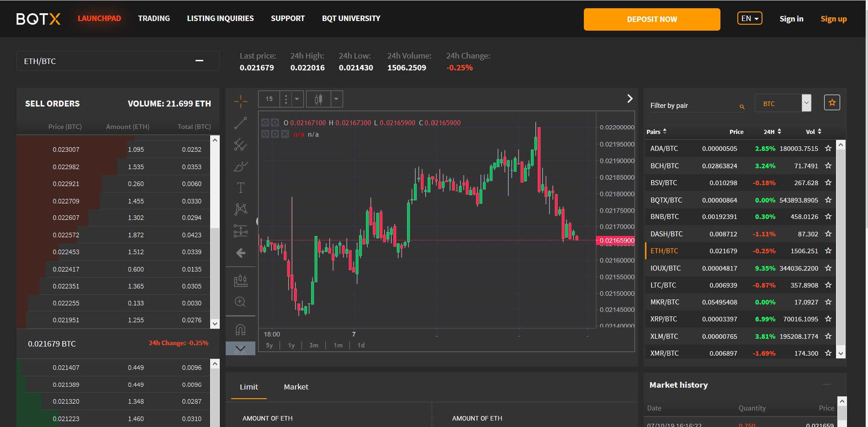The width and height of the screenshot is (868, 427).
Task: Select the measure tool icon
Action: 241,281
